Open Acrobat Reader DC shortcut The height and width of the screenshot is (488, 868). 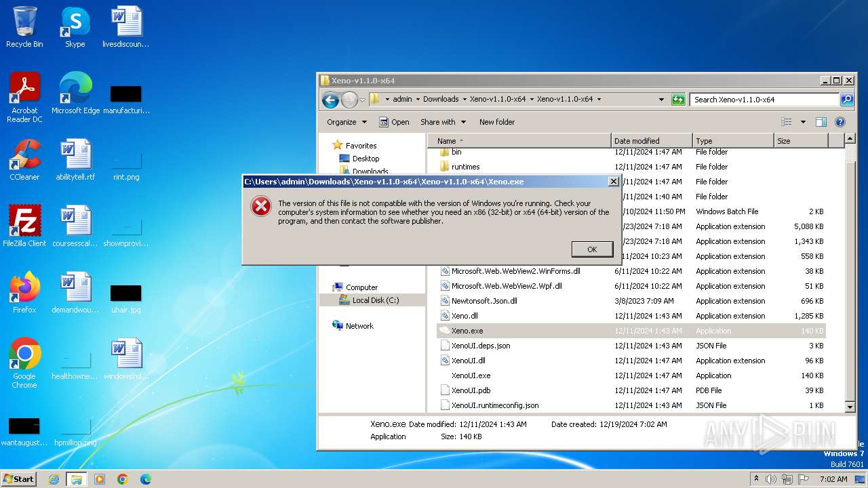tap(24, 98)
